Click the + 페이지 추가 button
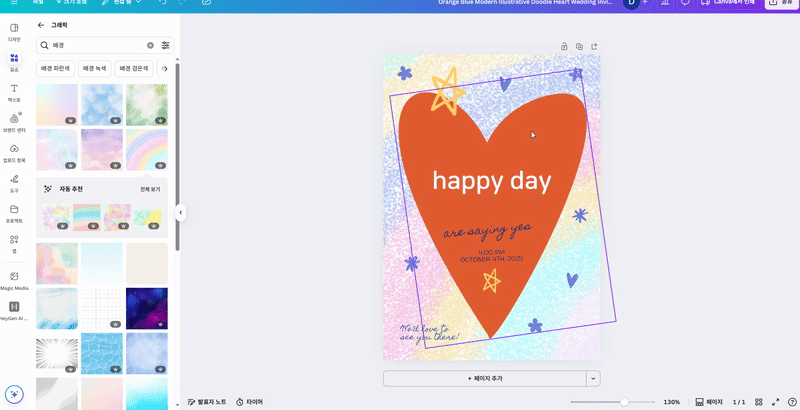Image resolution: width=800 pixels, height=410 pixels. coord(485,378)
